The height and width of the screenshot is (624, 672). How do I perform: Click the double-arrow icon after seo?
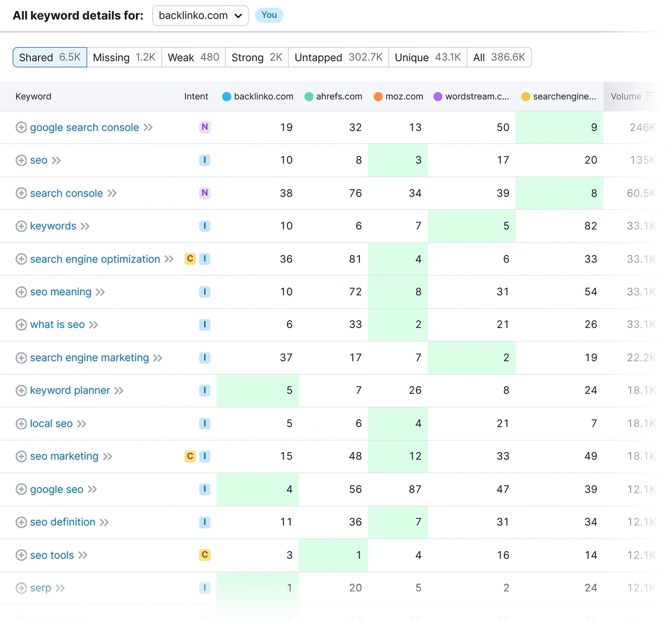click(57, 161)
